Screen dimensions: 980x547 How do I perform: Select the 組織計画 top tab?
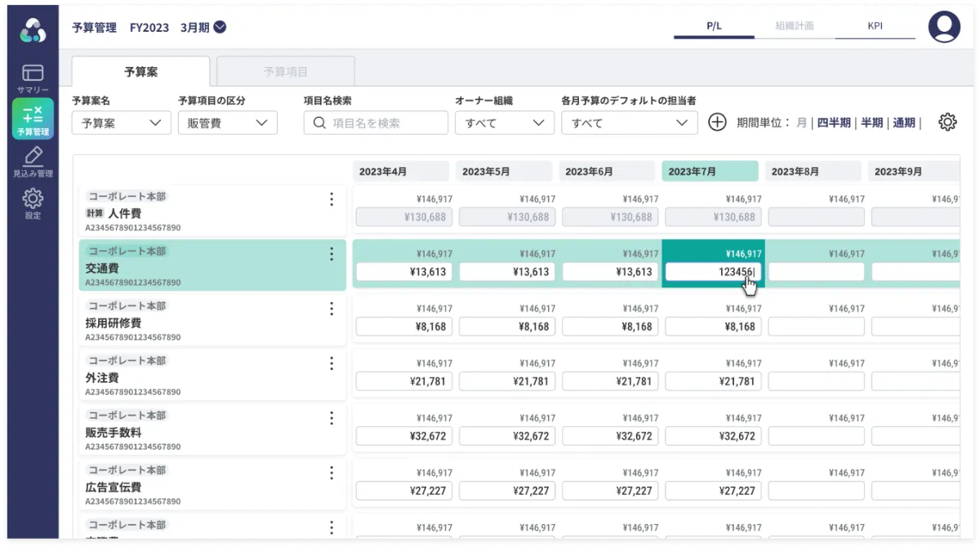pyautogui.click(x=794, y=26)
